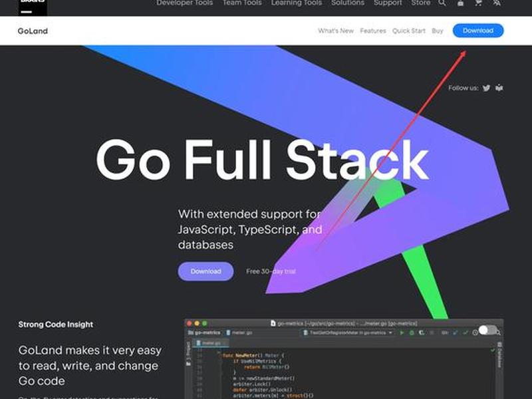The height and width of the screenshot is (399, 532).
Task: Toggle the white switch over the IDE screenshot
Action: [x=487, y=330]
